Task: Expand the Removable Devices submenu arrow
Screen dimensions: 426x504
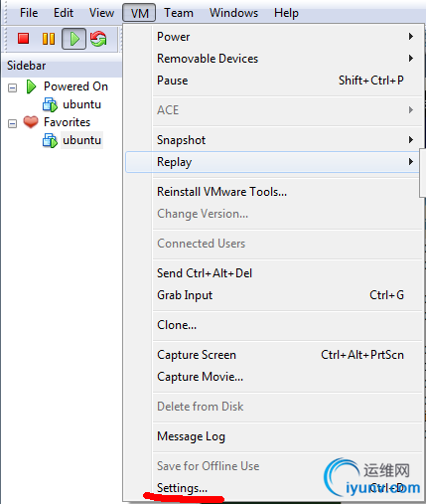Action: [x=411, y=59]
